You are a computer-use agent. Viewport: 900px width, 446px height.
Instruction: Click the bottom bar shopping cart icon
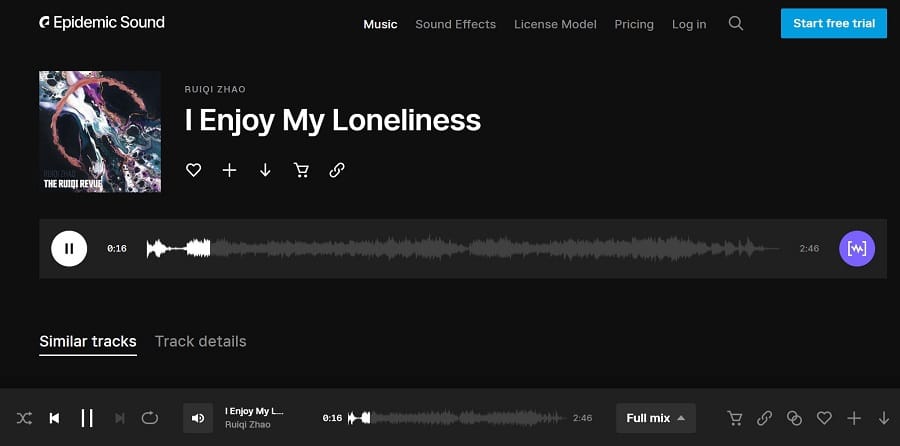735,418
